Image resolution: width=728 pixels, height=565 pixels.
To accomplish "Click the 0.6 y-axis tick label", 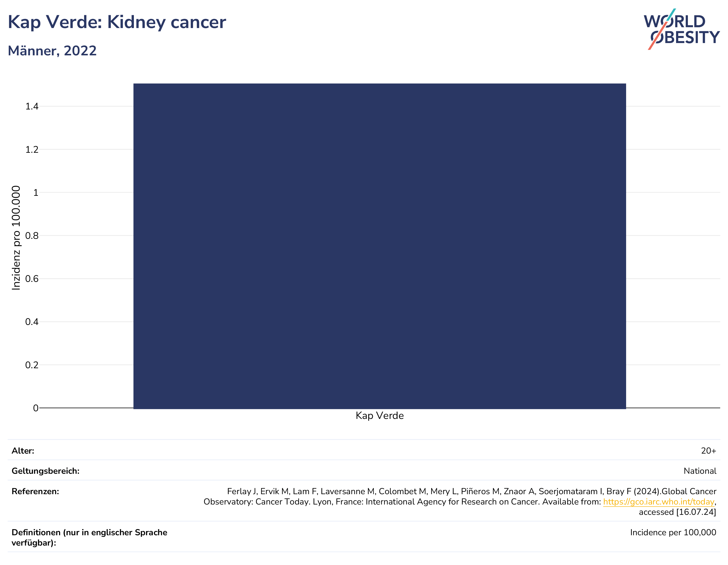I will (x=32, y=279).
